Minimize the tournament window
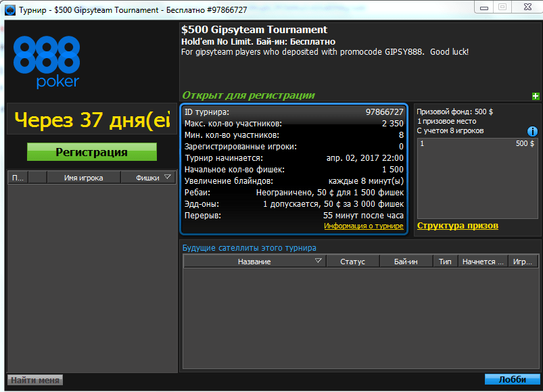 [484, 7]
